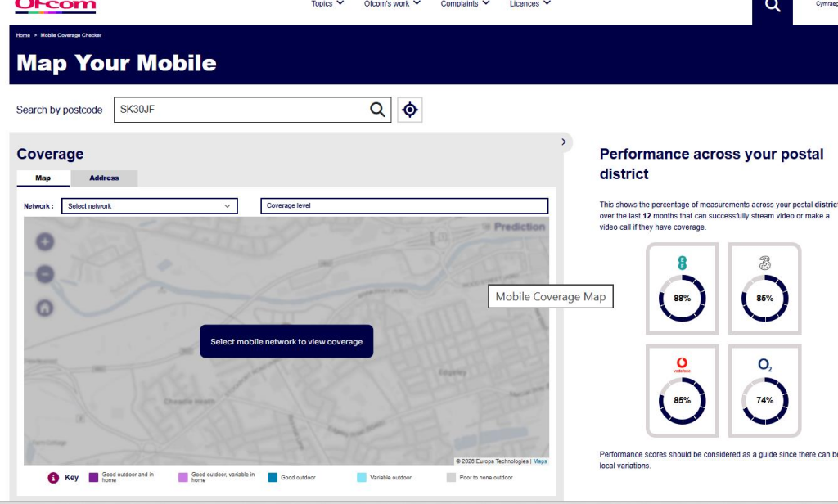
Task: Open the site search magnifier in header
Action: point(773,7)
